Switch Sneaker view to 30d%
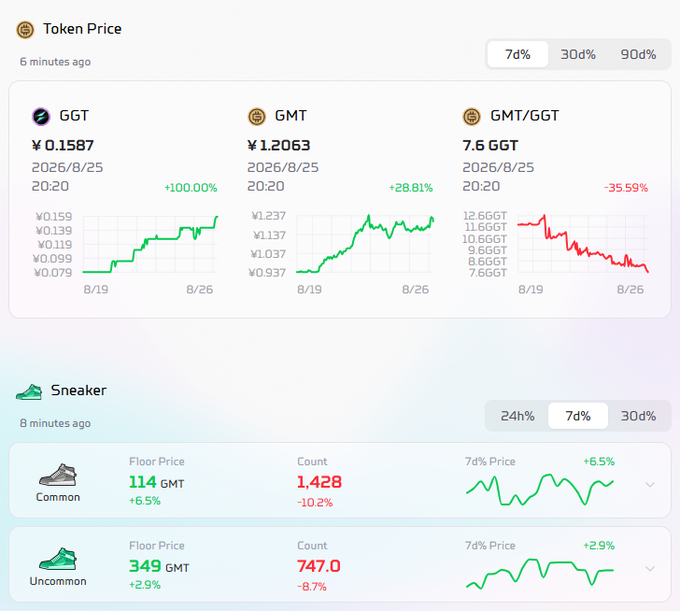The image size is (680, 611). pyautogui.click(x=638, y=416)
